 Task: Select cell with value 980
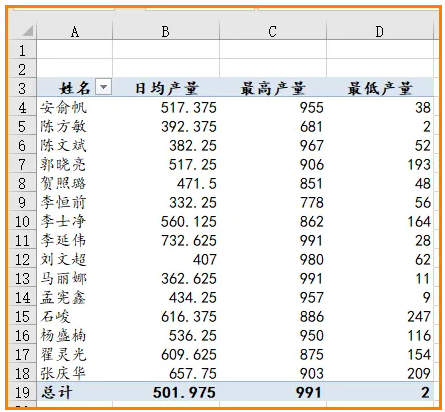tap(273, 259)
